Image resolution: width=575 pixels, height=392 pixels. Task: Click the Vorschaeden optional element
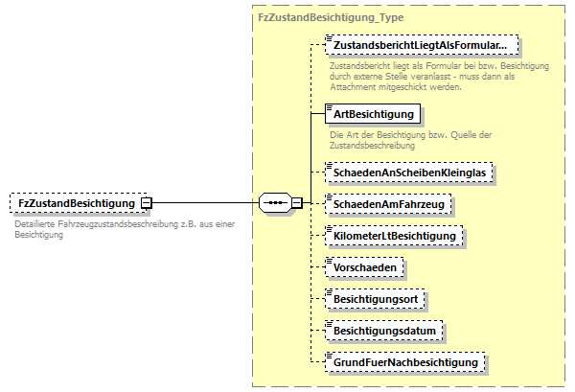(365, 267)
